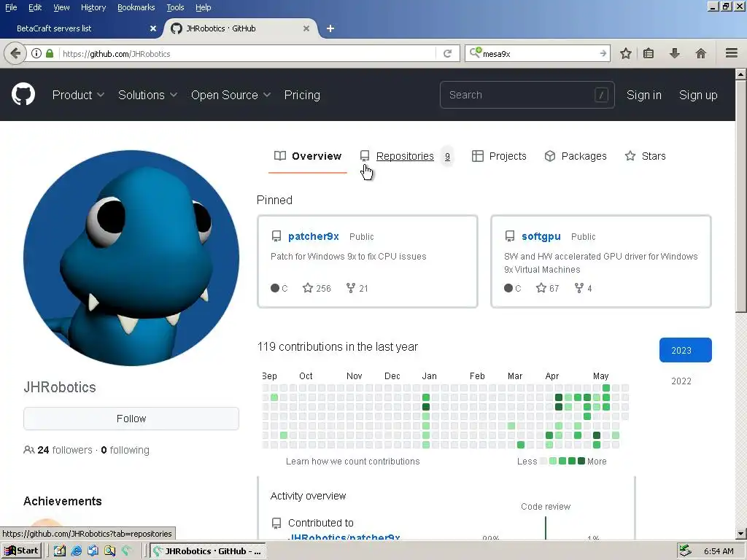
Task: Click the forks icon of patcher9x
Action: click(x=351, y=288)
